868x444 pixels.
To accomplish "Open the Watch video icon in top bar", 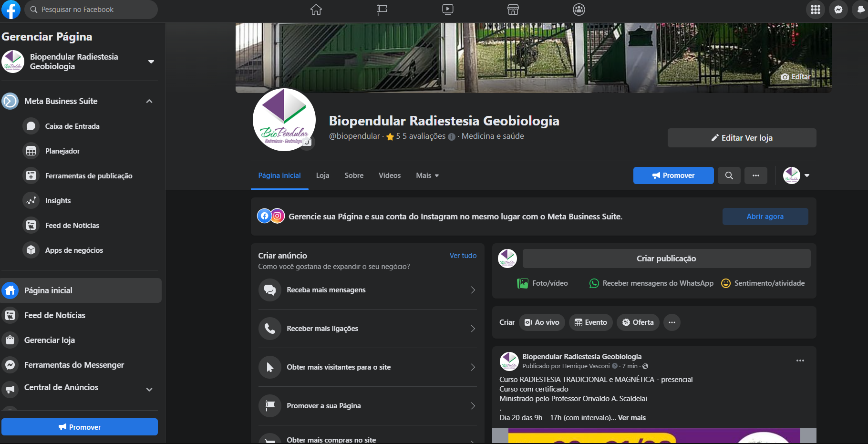I will tap(448, 10).
